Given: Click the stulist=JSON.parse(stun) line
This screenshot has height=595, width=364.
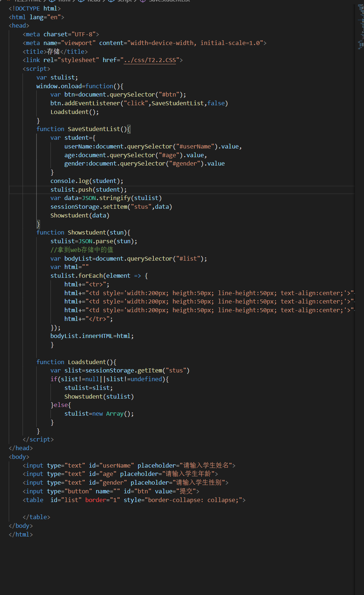Looking at the screenshot, I should click(94, 241).
